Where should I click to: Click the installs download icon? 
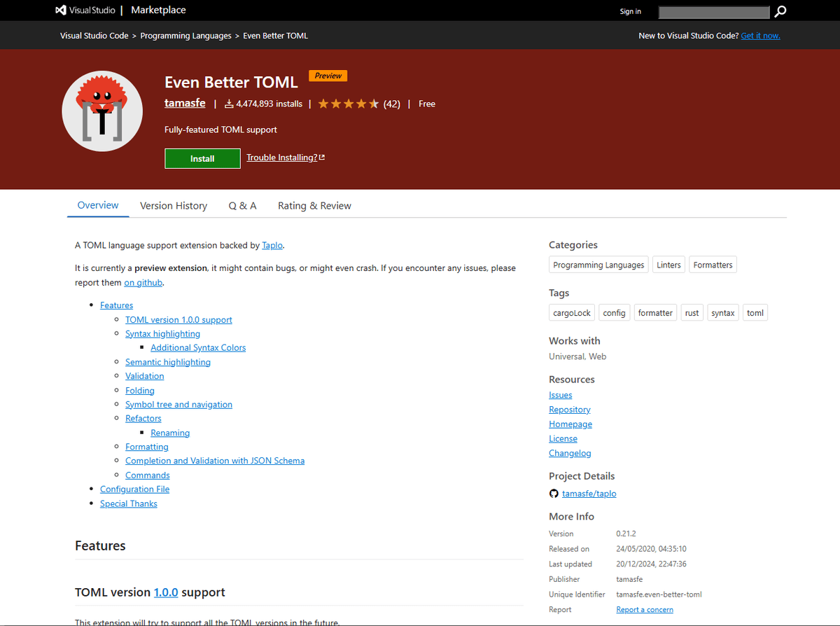(x=229, y=104)
